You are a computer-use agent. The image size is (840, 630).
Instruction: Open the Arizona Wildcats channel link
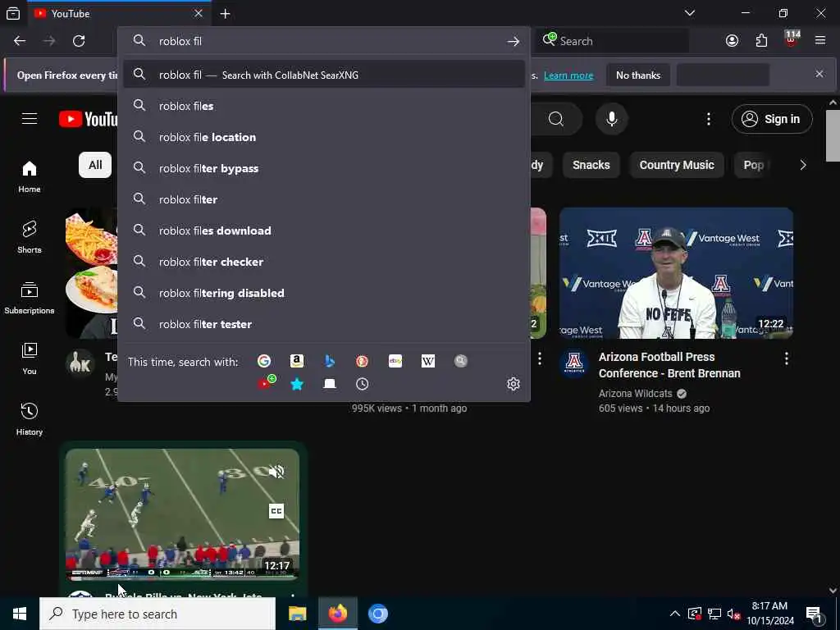tap(636, 393)
